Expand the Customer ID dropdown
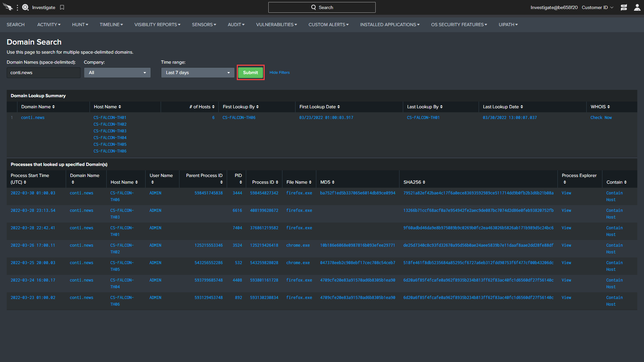 pyautogui.click(x=597, y=7)
